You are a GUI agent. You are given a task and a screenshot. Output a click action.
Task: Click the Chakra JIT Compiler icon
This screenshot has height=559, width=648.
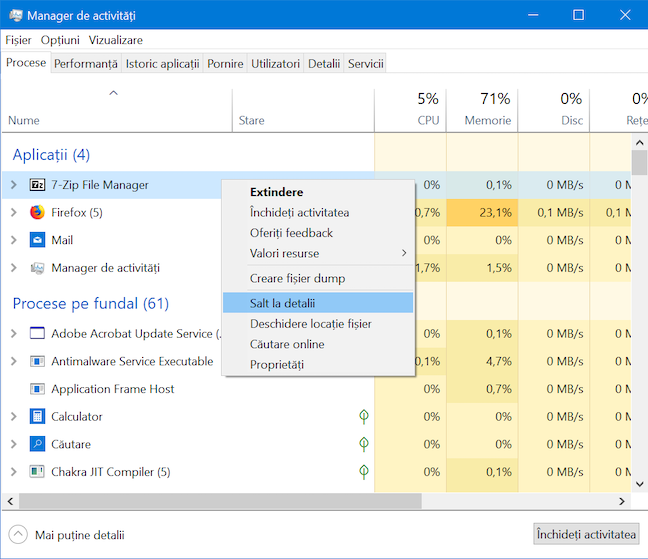[37, 471]
